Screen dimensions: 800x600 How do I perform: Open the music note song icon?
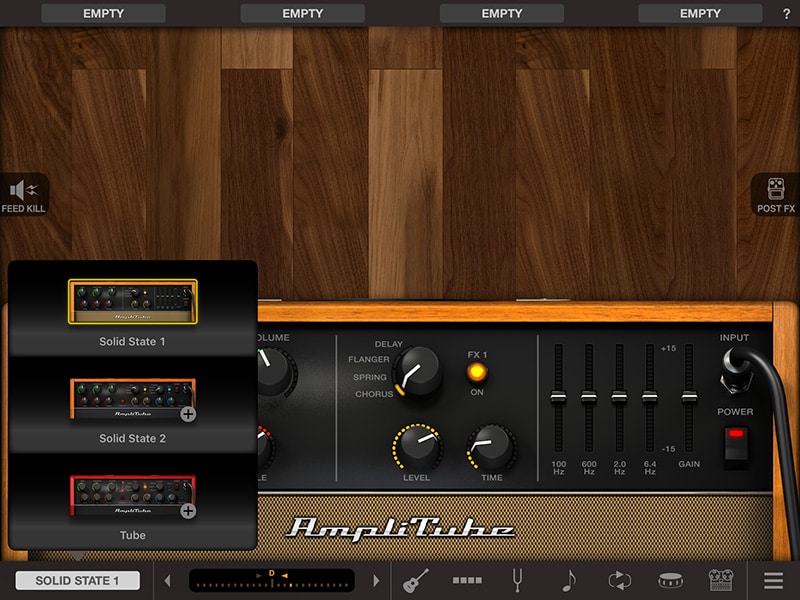point(568,581)
